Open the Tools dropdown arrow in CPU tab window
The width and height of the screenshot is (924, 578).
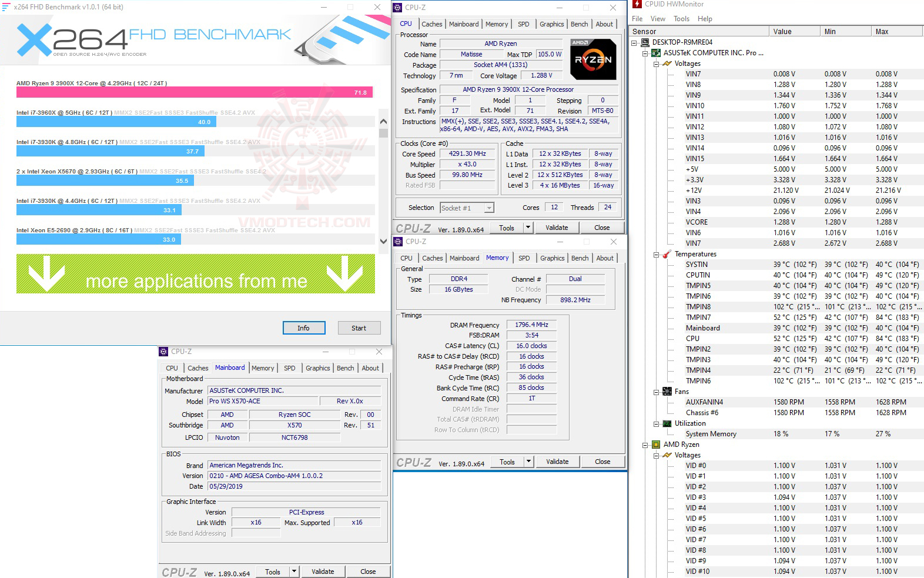tap(528, 228)
